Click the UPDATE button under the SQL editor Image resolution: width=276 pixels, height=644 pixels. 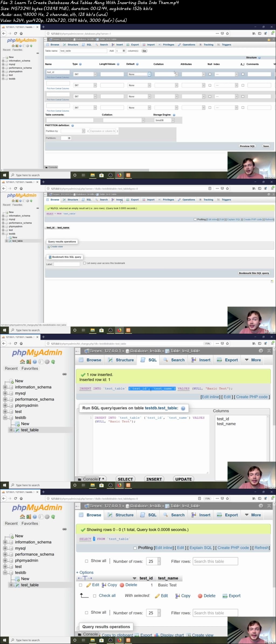point(184,479)
